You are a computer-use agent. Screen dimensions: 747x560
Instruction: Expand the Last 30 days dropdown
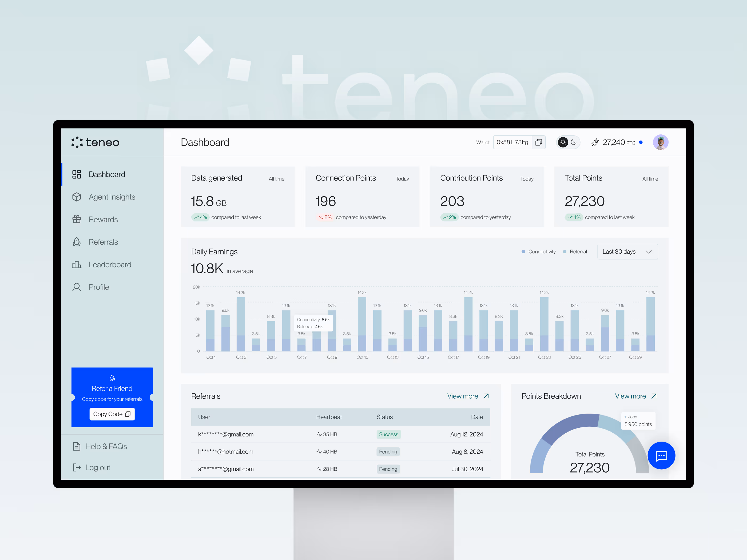tap(627, 251)
